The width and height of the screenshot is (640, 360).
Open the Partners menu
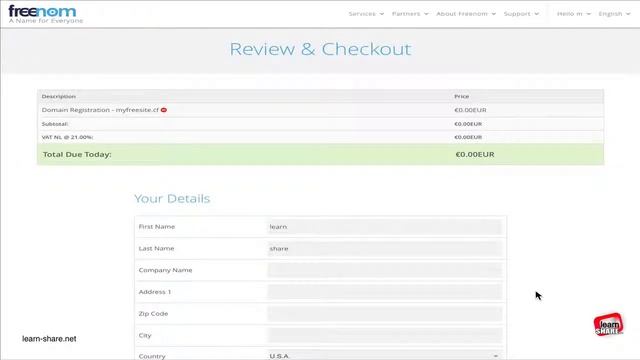coord(410,14)
